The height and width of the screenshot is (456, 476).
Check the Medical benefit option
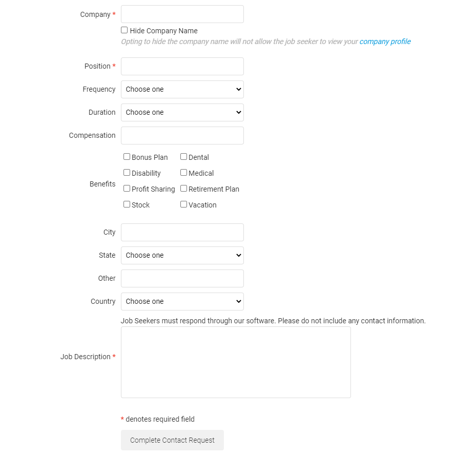183,173
